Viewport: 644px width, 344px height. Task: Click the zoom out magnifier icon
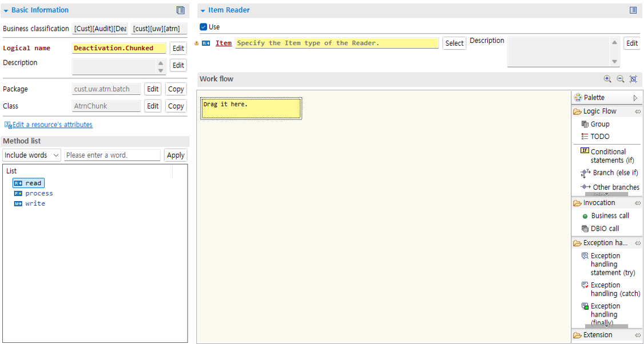tap(620, 79)
